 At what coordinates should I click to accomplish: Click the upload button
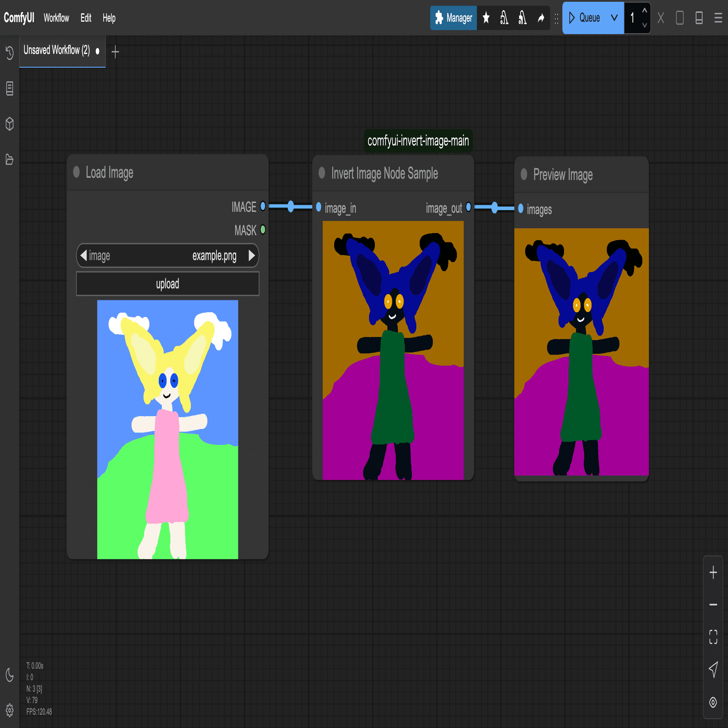pos(168,284)
